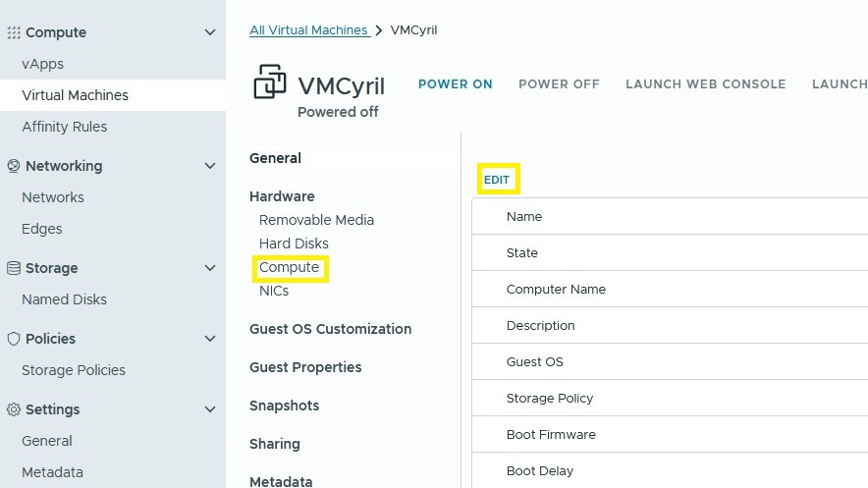Click the Settings gear icon

click(x=14, y=409)
